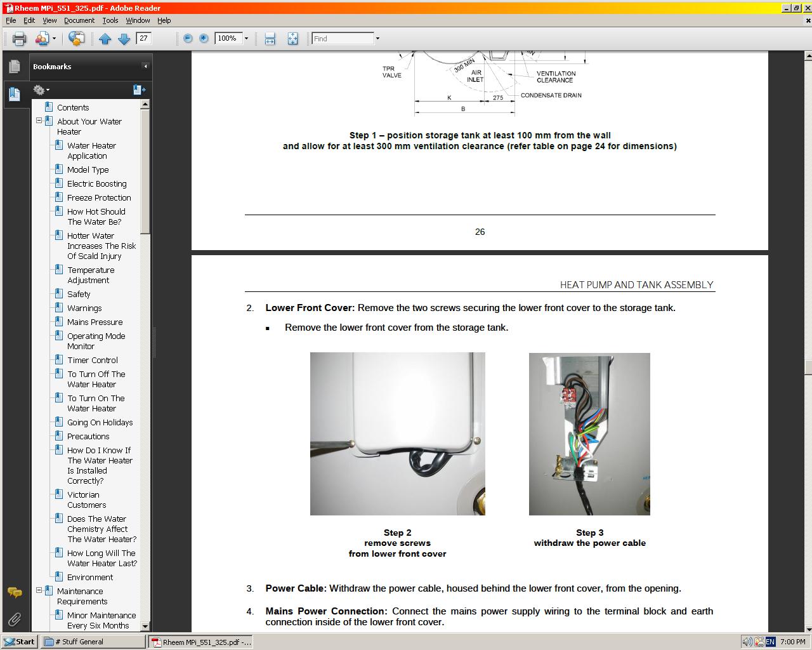812x650 pixels.
Task: Collapse the Bookmarks panel with arrow button
Action: pos(145,66)
